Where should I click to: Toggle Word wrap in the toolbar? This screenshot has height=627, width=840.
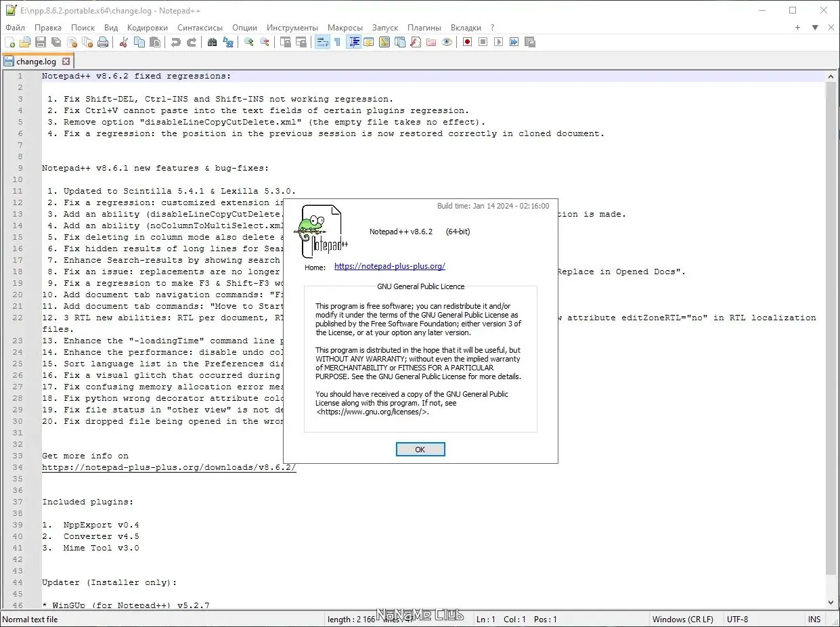coord(322,42)
